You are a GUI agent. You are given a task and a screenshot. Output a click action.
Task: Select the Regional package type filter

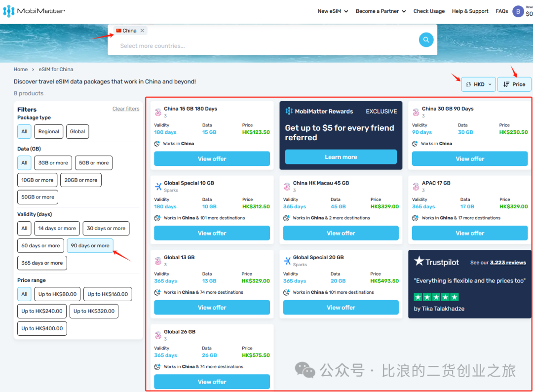tap(48, 132)
